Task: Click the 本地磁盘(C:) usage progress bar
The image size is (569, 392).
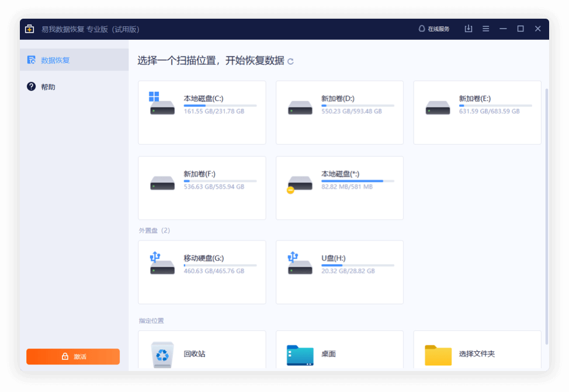Action: 220,106
